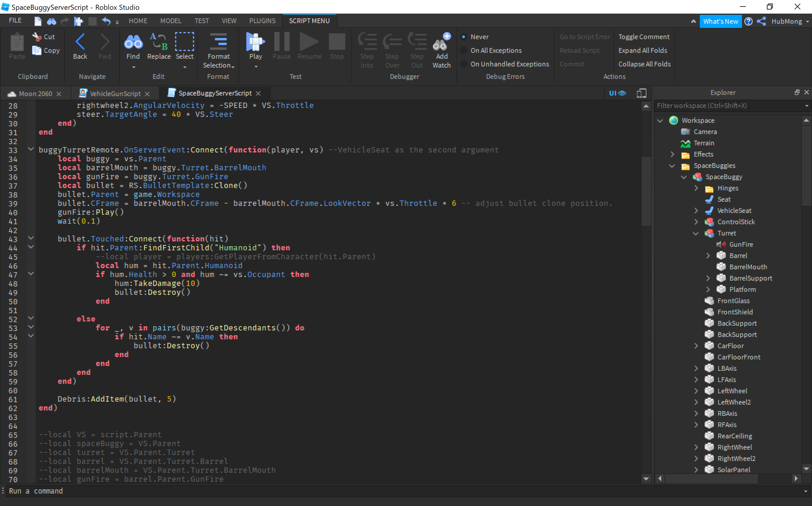Click the Format Selection icon
Screen dimensions: 812x506
pyautogui.click(x=218, y=42)
